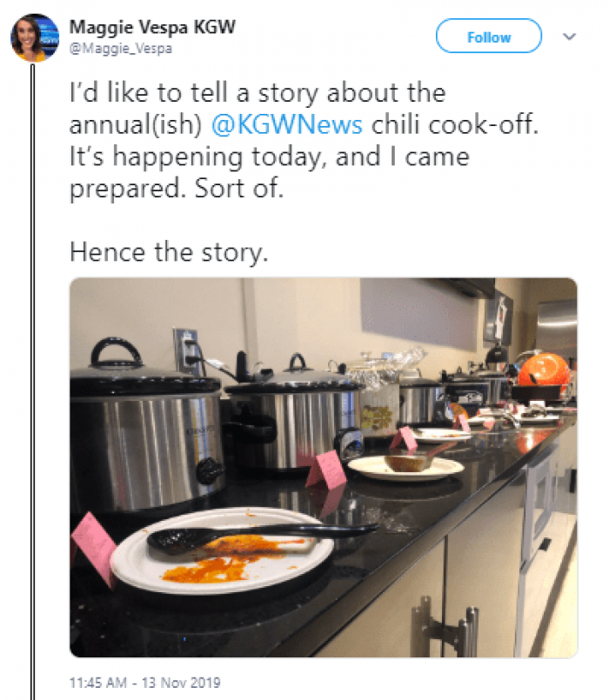Screen dimensions: 609x700
Task: Click the second white plate with the ladle
Action: point(405,466)
